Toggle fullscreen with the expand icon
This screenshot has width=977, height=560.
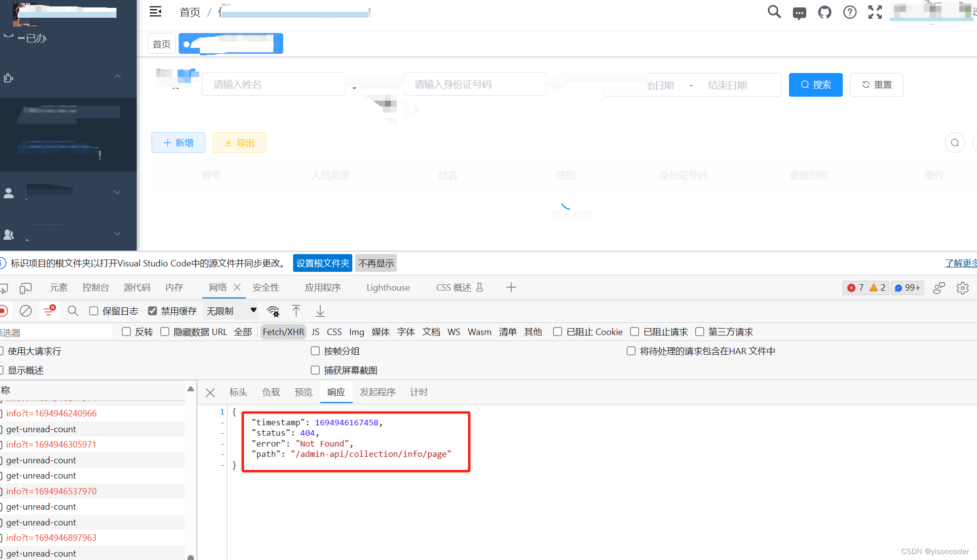[875, 12]
